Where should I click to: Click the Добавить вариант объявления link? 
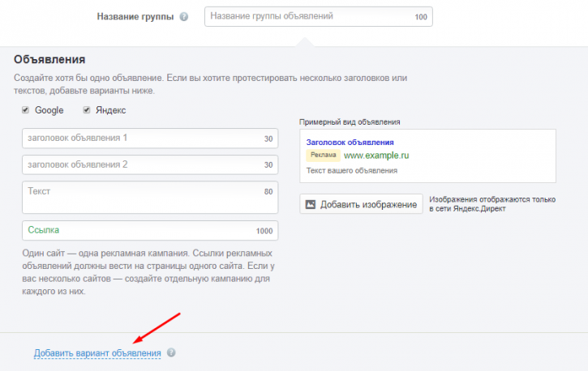pyautogui.click(x=97, y=353)
